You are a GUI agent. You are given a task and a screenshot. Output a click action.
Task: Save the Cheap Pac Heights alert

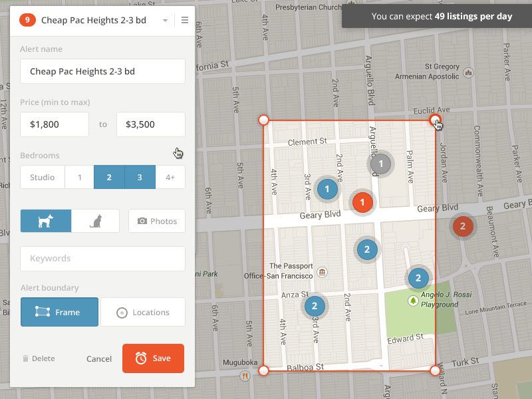click(153, 358)
